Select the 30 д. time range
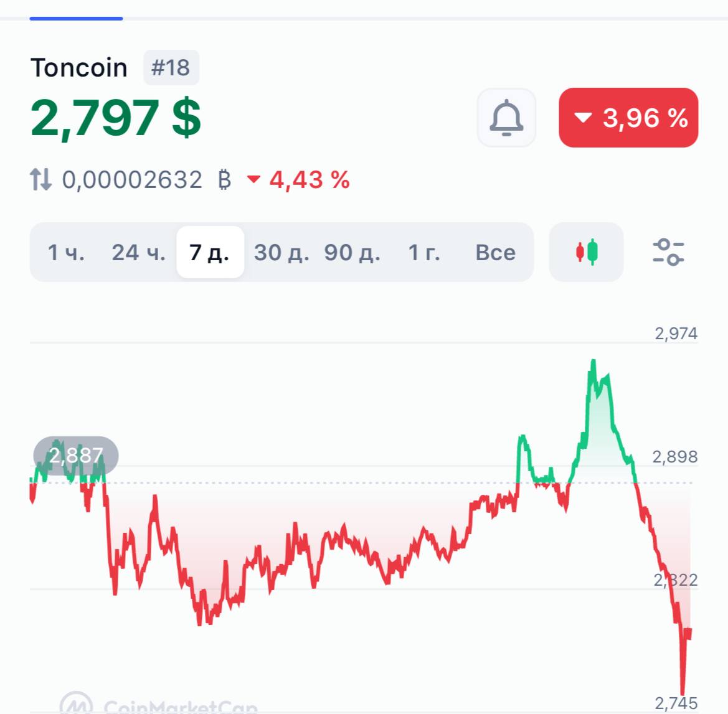Screen dimensions: 728x714 [281, 253]
